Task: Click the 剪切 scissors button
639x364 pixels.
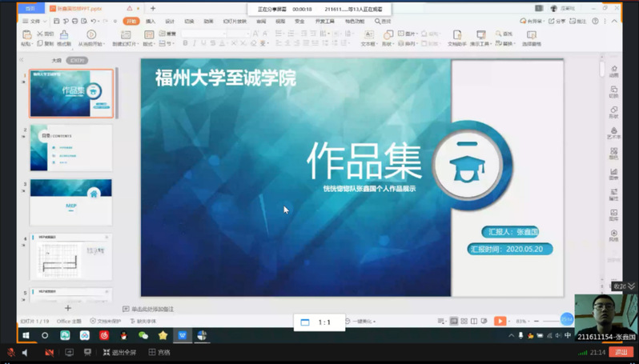Action: click(45, 34)
